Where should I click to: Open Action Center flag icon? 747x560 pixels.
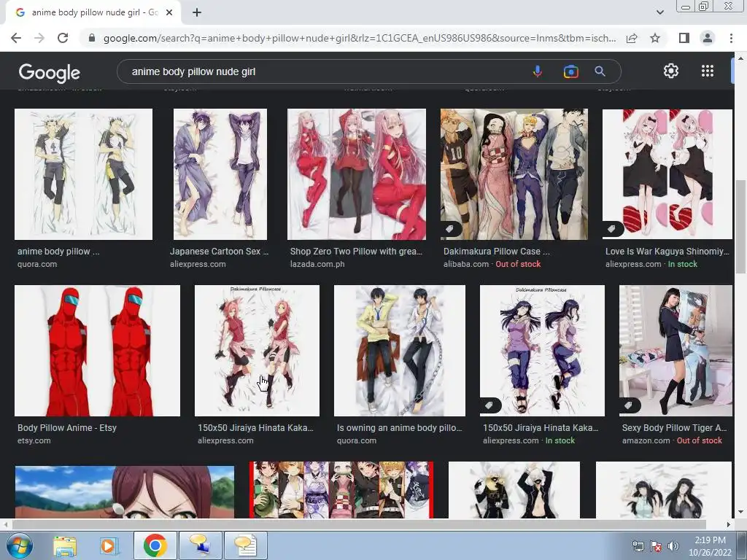[x=656, y=547]
